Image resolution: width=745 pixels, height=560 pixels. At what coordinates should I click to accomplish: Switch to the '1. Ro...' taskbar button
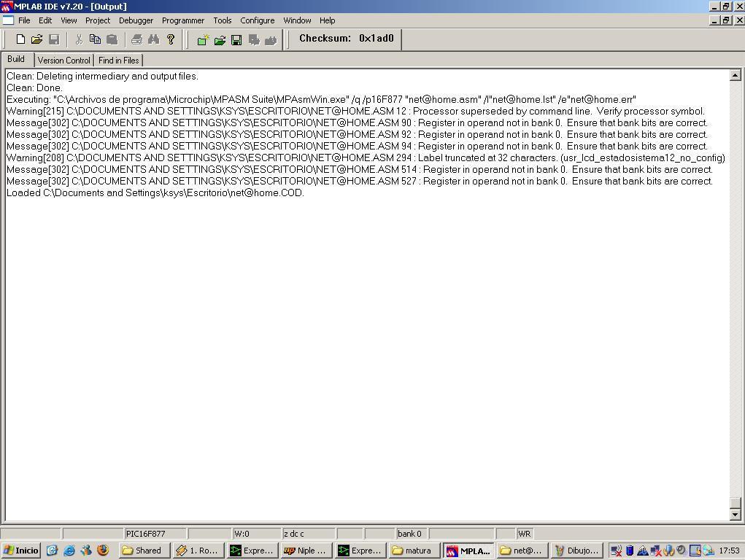pyautogui.click(x=198, y=551)
